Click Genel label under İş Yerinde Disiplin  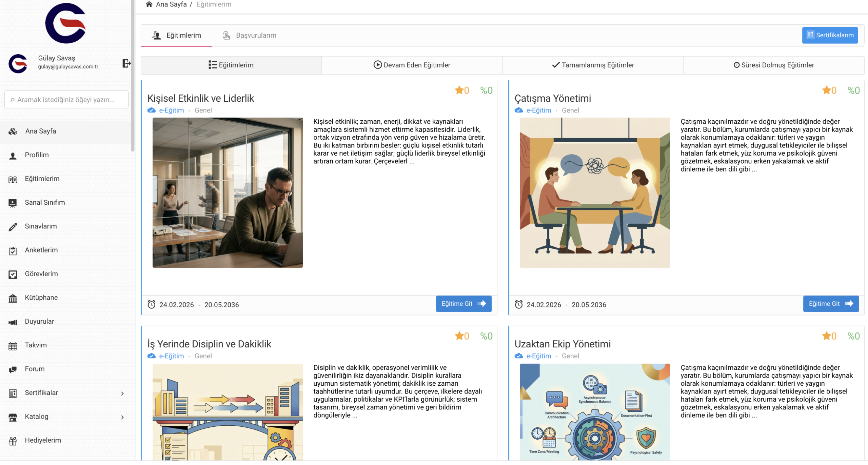[x=203, y=356]
